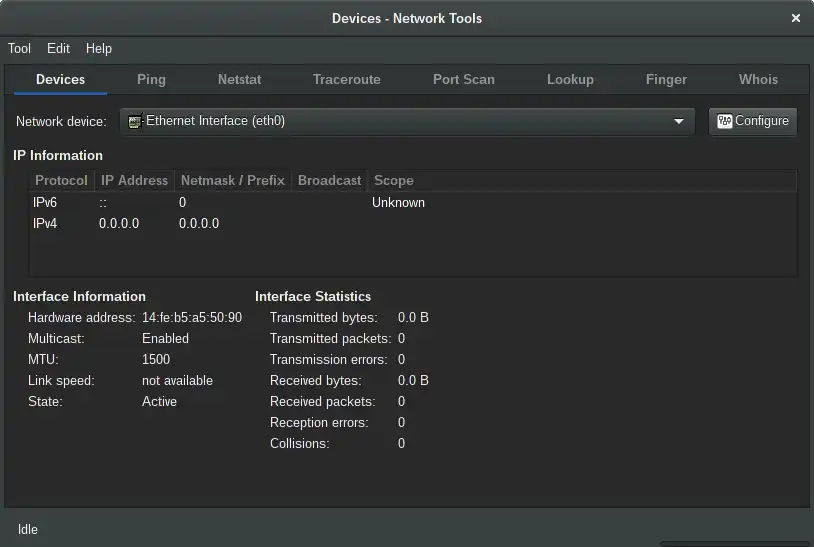This screenshot has width=814, height=547.
Task: Click the Transmitted packets label
Action: pos(330,338)
